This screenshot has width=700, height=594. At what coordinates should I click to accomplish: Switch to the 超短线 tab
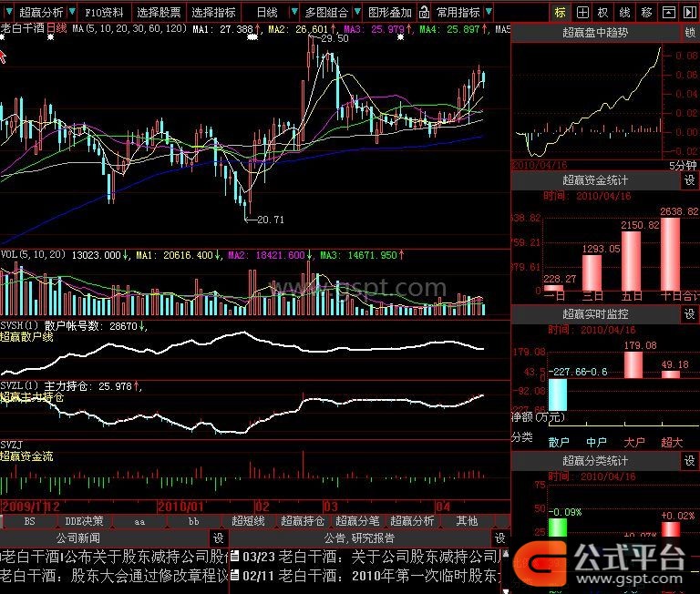(x=248, y=521)
